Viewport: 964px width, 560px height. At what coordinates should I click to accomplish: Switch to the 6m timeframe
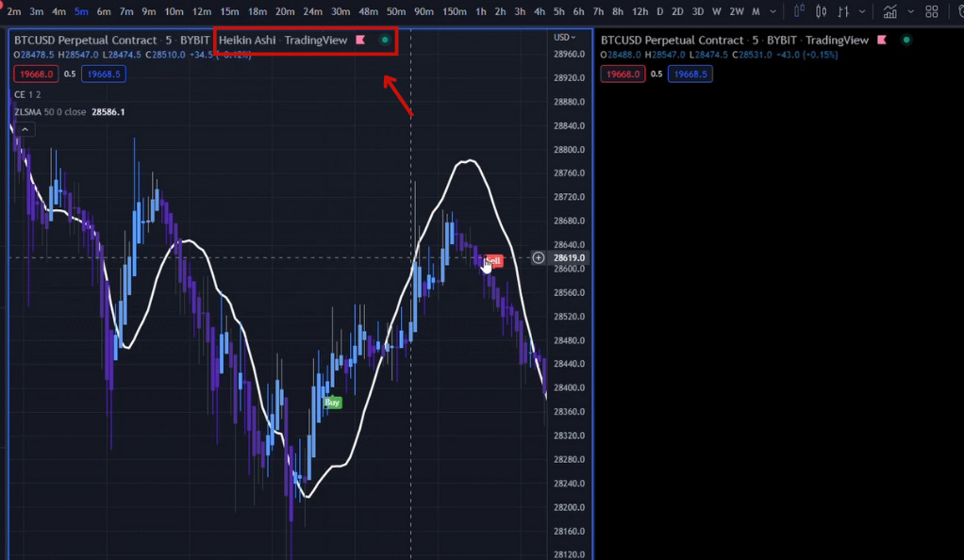point(104,11)
